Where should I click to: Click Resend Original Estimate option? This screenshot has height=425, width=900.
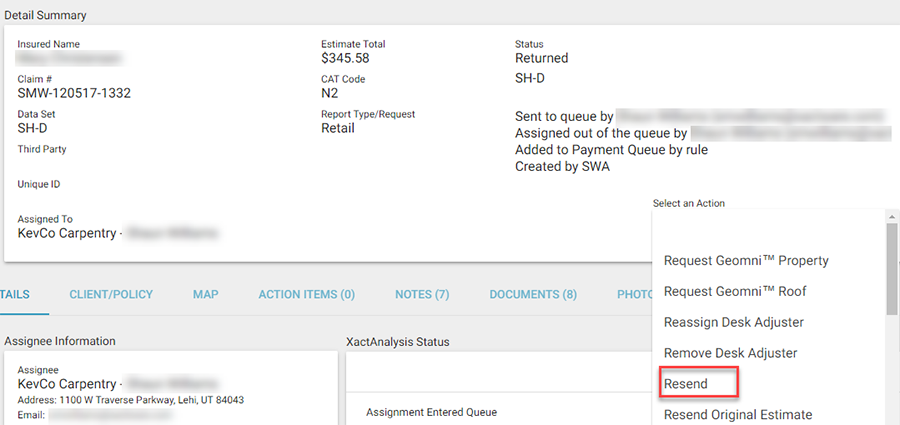click(x=738, y=414)
